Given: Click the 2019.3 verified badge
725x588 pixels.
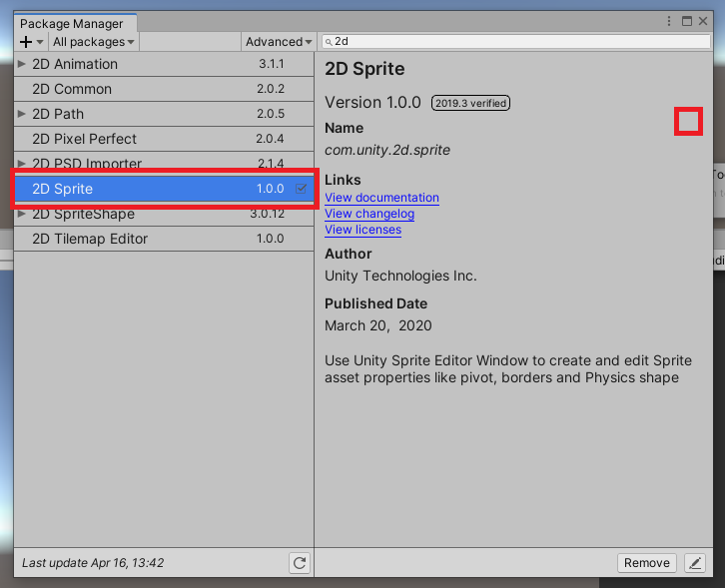Looking at the screenshot, I should point(470,103).
